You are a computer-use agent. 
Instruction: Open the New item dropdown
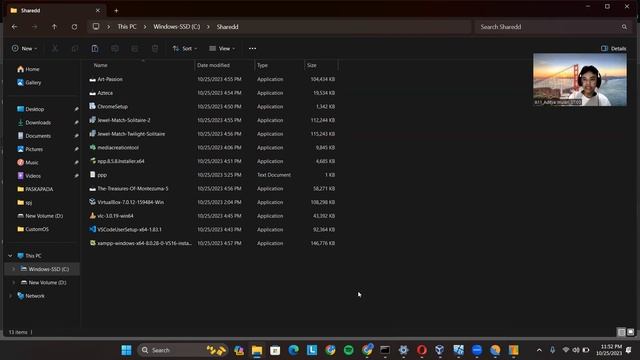pos(24,49)
